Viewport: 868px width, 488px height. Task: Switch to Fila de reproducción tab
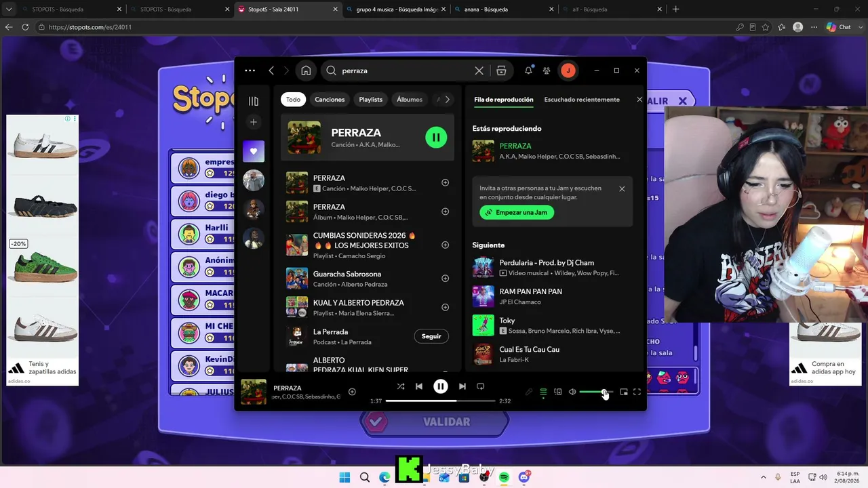[503, 100]
